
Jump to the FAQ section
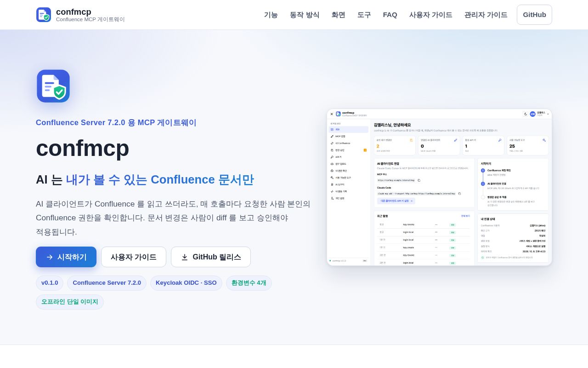pos(390,15)
